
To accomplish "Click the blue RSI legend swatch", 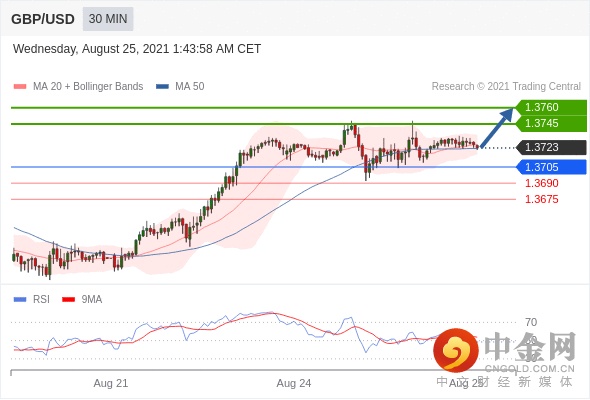I will pos(20,300).
